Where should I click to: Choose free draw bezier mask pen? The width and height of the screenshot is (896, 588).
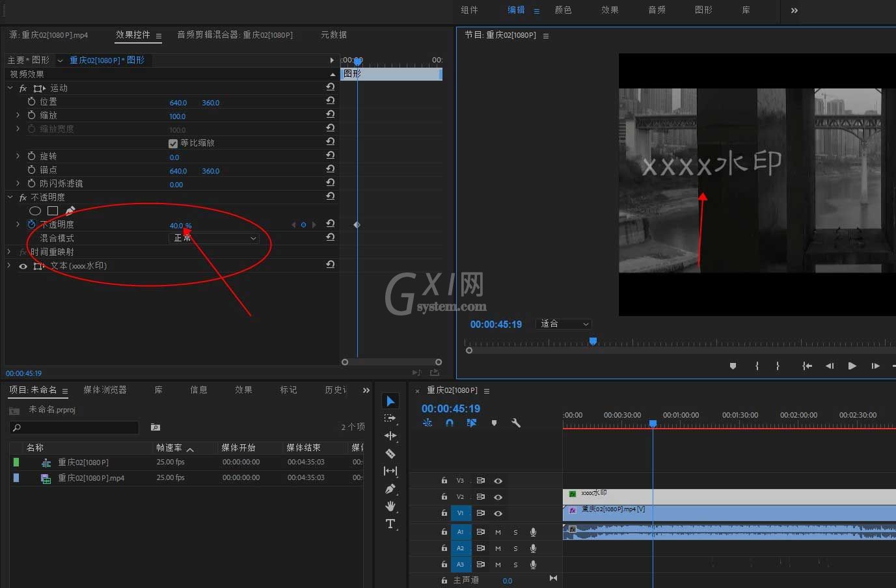click(70, 210)
